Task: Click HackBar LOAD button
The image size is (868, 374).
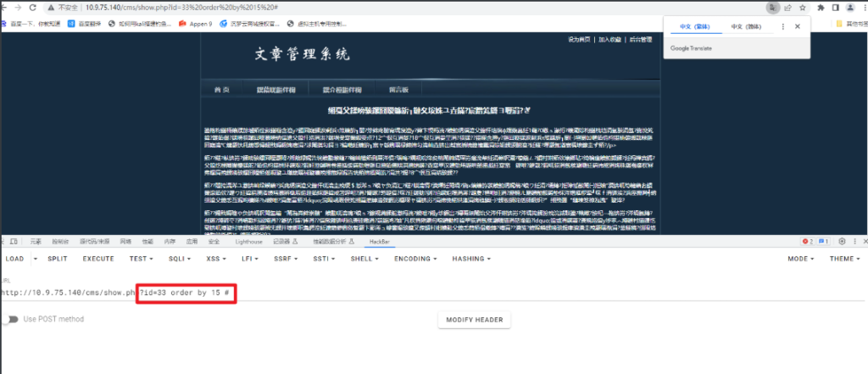Action: (x=14, y=259)
